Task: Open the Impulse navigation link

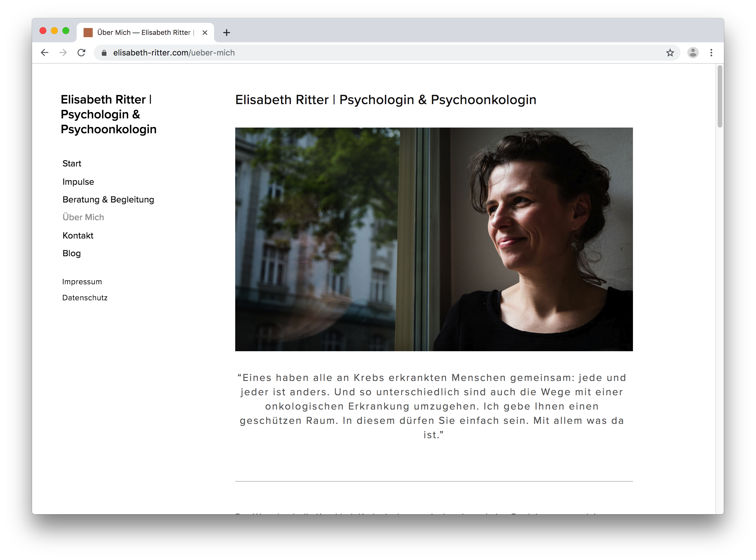Action: click(x=78, y=182)
